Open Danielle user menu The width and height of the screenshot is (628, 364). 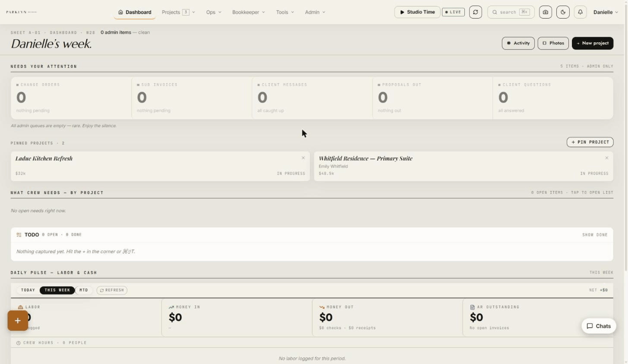(x=606, y=12)
